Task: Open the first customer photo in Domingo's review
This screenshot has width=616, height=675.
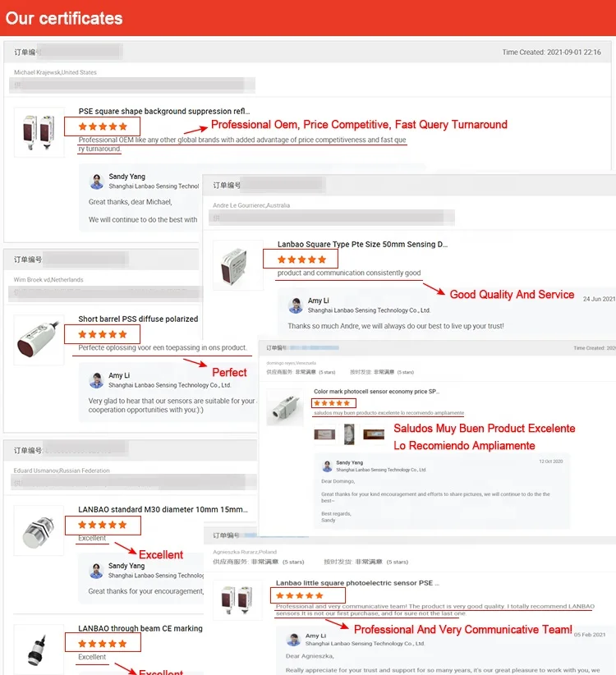Action: (x=324, y=434)
